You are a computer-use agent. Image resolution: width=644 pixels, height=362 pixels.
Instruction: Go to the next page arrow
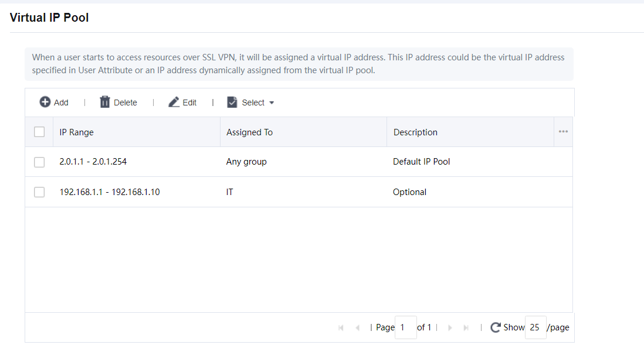click(x=450, y=327)
